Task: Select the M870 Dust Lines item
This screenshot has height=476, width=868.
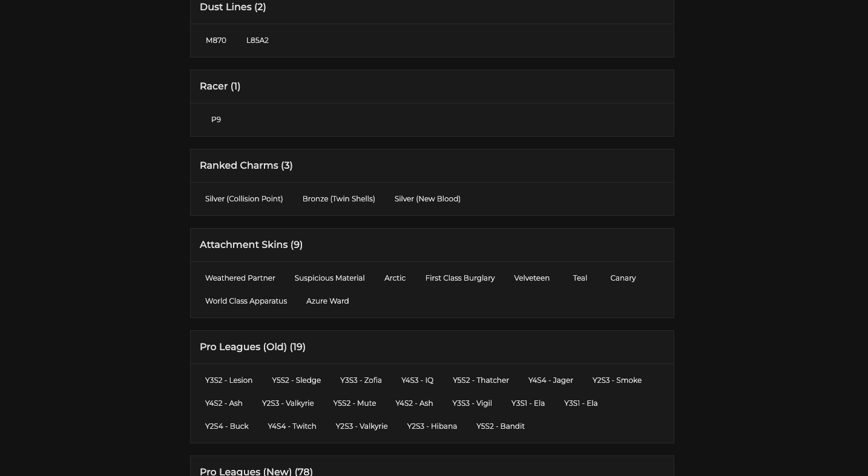Action: pyautogui.click(x=216, y=41)
